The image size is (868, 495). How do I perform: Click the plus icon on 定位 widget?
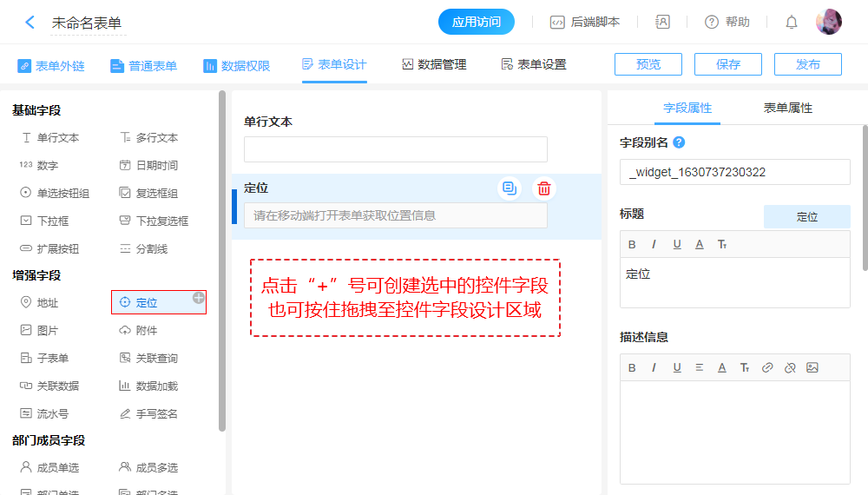(x=199, y=298)
